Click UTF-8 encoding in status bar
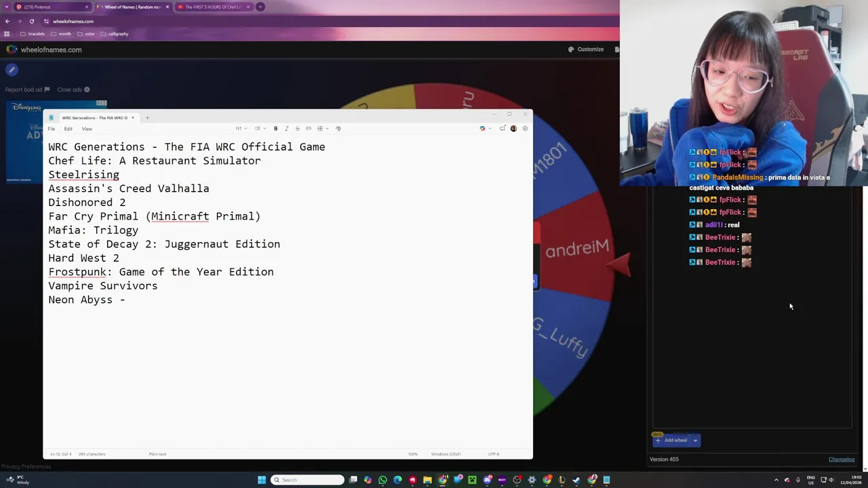The height and width of the screenshot is (488, 868). click(494, 454)
